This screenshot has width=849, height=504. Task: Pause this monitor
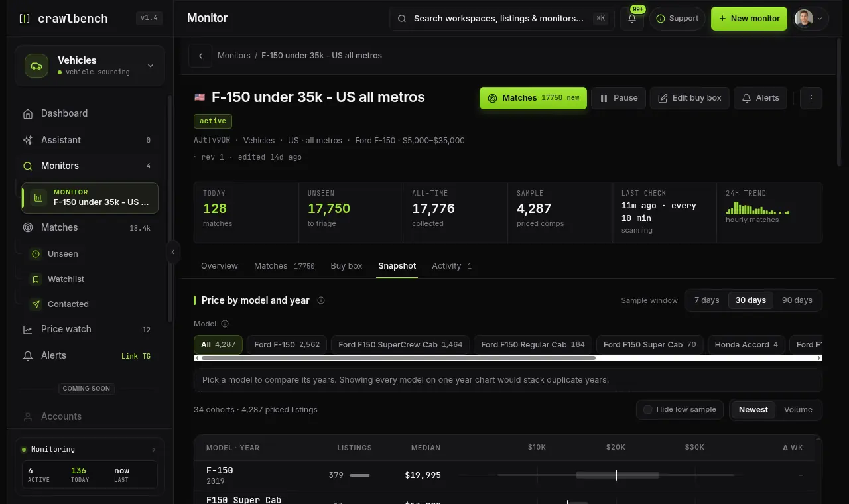[x=618, y=98]
